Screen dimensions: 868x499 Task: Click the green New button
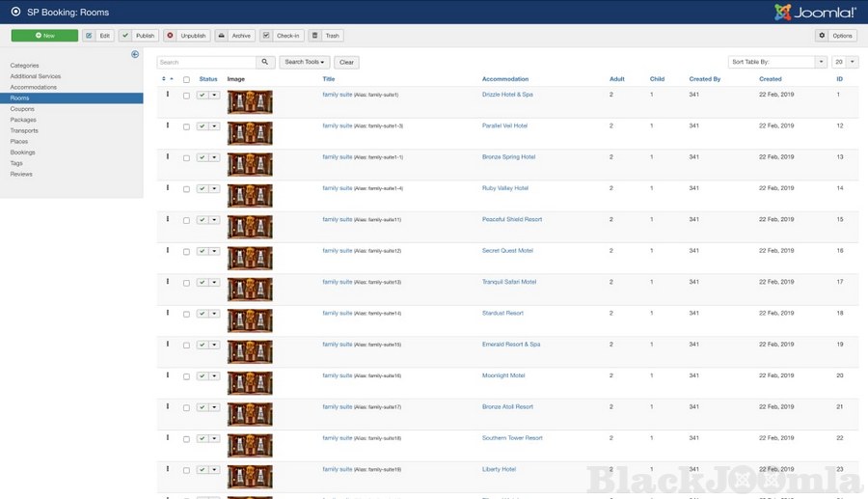tap(44, 36)
